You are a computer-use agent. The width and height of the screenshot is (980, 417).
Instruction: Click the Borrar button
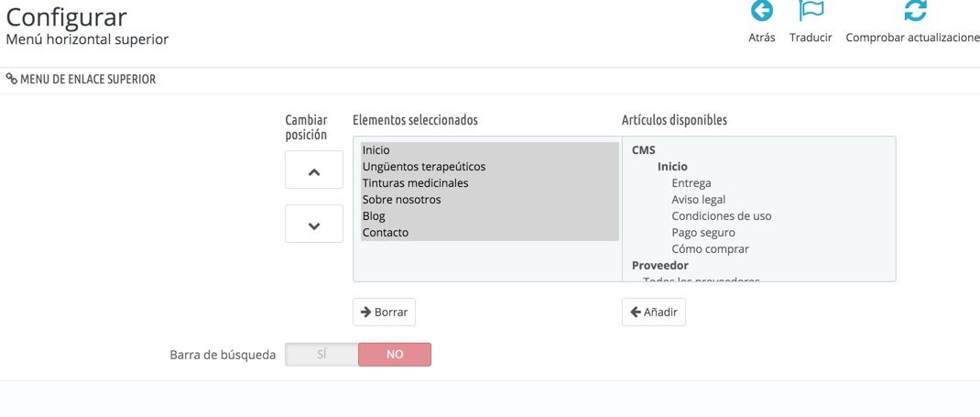[384, 312]
